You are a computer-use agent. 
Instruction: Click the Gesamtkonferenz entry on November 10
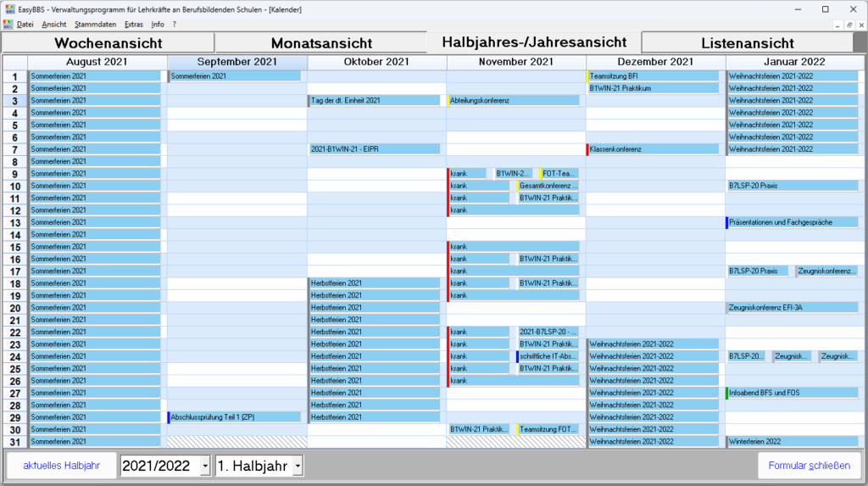[x=548, y=186]
